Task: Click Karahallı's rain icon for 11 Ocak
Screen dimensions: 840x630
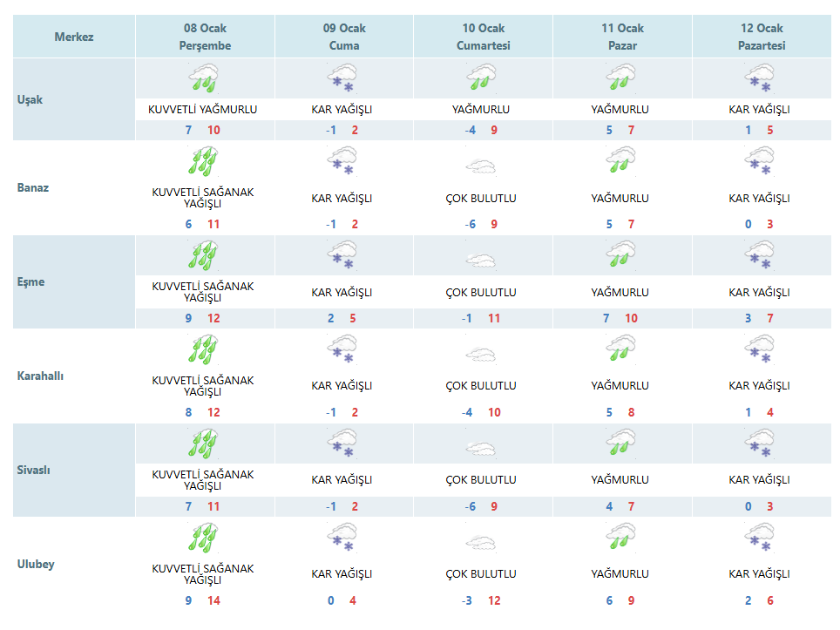Action: [620, 348]
